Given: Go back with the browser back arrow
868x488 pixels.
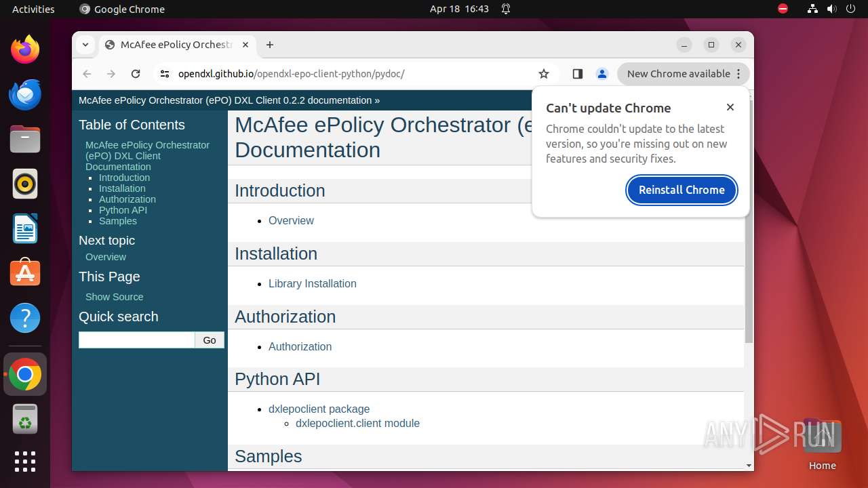Looking at the screenshot, I should [87, 74].
